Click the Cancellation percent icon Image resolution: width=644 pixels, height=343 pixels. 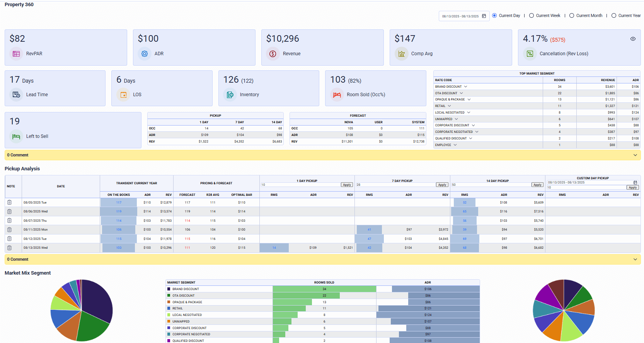(x=530, y=54)
